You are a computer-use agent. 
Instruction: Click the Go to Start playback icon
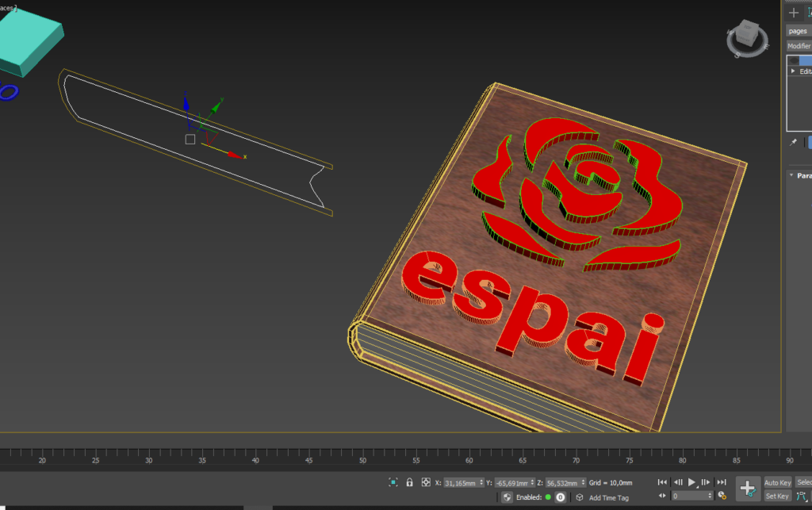pos(663,482)
